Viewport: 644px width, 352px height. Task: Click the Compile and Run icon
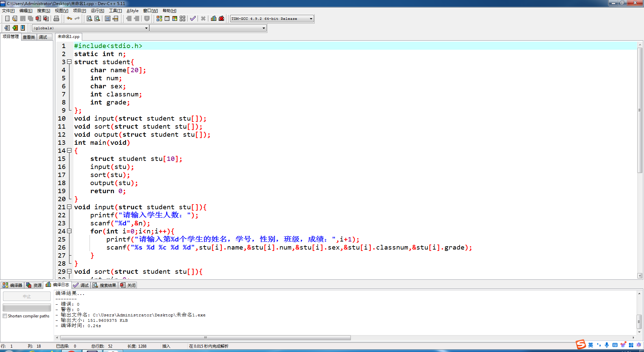[175, 18]
